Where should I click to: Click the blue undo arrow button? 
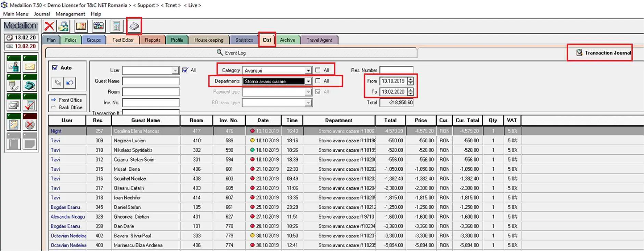pos(70,83)
